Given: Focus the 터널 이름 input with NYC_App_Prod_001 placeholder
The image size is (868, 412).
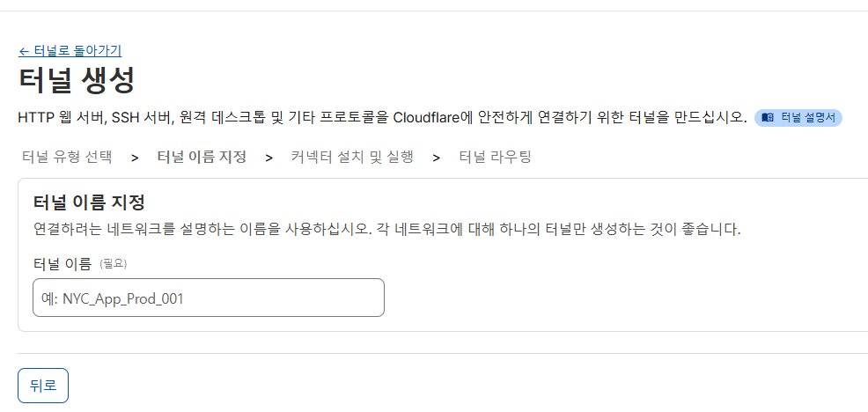Looking at the screenshot, I should 209,298.
